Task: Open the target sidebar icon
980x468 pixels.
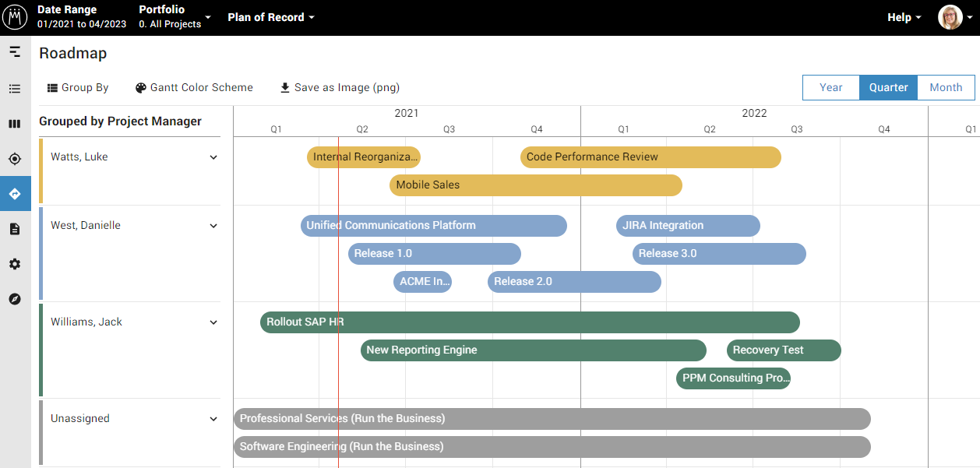Action: 15,159
